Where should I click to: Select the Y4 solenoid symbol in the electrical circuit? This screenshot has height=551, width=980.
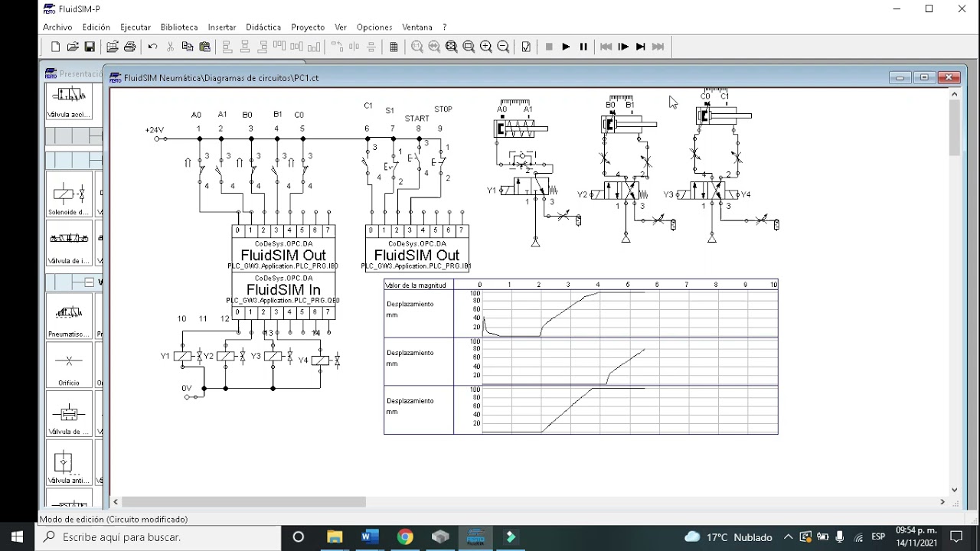320,360
